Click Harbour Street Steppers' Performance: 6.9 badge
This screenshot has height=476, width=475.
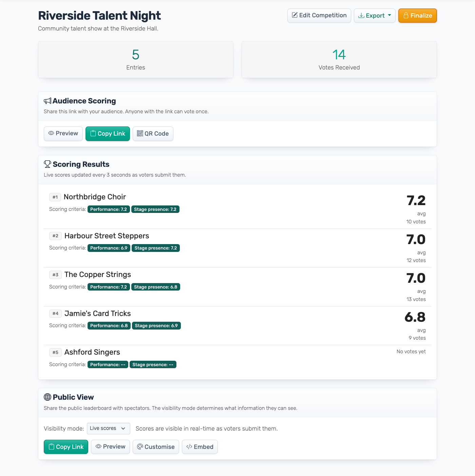click(109, 248)
